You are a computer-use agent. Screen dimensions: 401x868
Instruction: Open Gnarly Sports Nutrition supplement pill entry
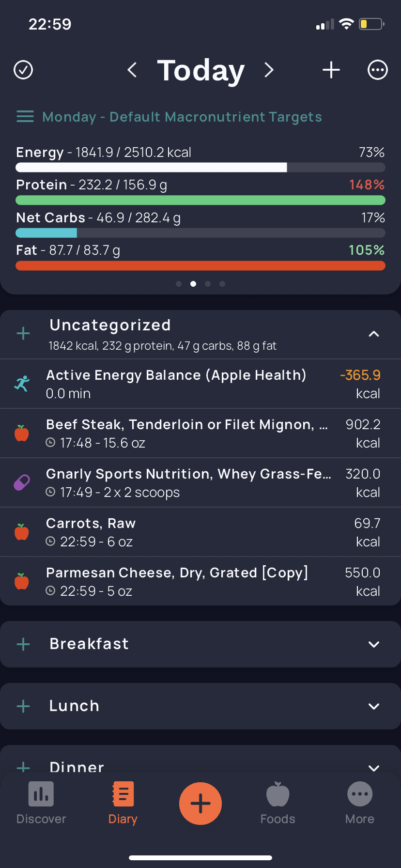(200, 483)
